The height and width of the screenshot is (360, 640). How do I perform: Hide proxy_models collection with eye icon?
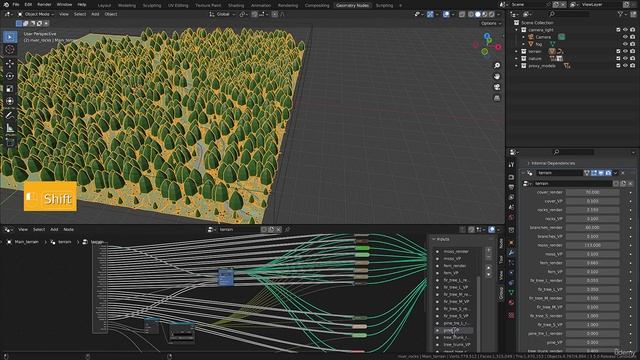[625, 66]
